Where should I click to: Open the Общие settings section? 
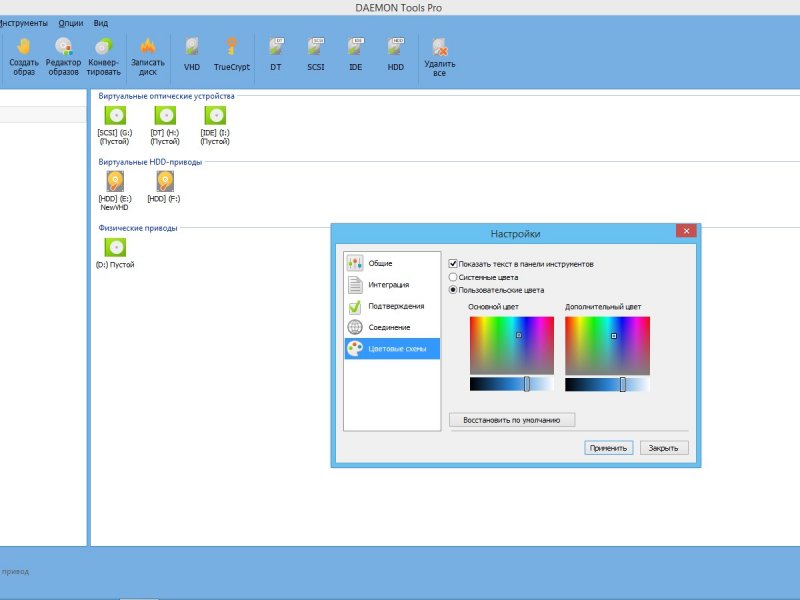click(392, 263)
